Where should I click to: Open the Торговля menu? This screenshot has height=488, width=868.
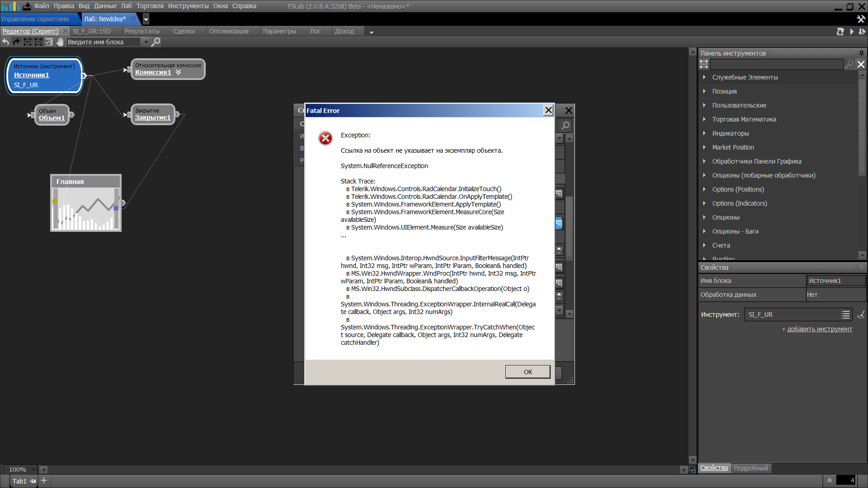(x=150, y=6)
